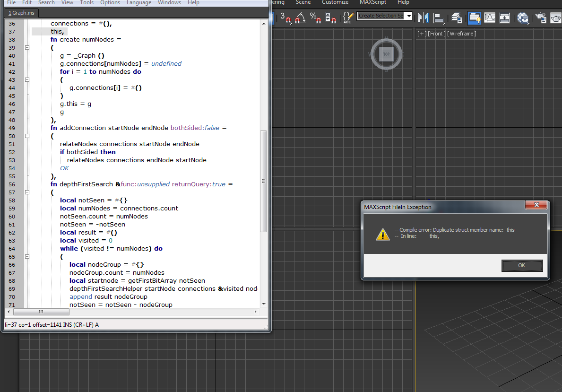Click the Render teapot icon
The height and width of the screenshot is (392, 562).
(555, 17)
